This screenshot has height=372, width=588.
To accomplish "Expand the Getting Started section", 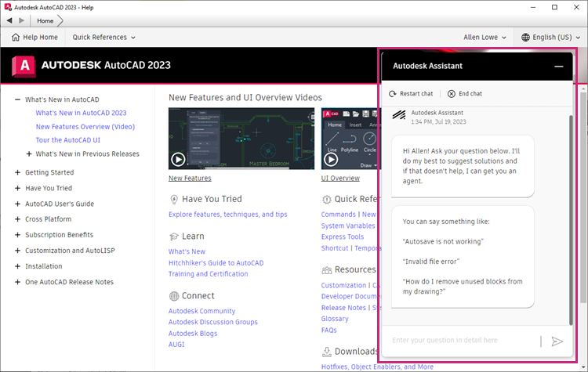I will click(17, 172).
